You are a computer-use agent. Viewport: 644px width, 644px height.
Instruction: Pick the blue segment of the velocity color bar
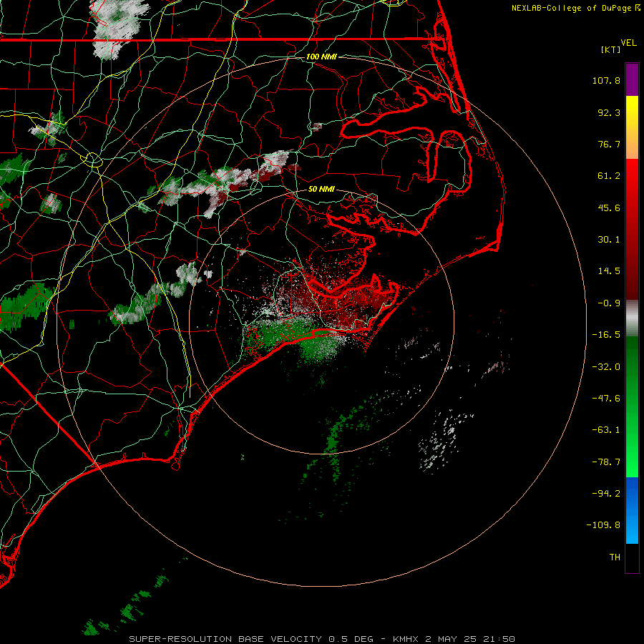click(x=632, y=510)
